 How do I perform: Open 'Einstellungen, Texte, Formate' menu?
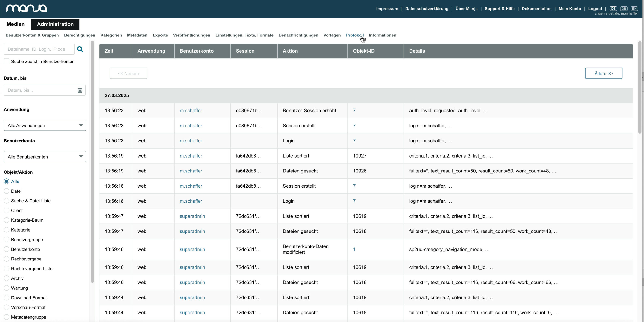pyautogui.click(x=245, y=35)
